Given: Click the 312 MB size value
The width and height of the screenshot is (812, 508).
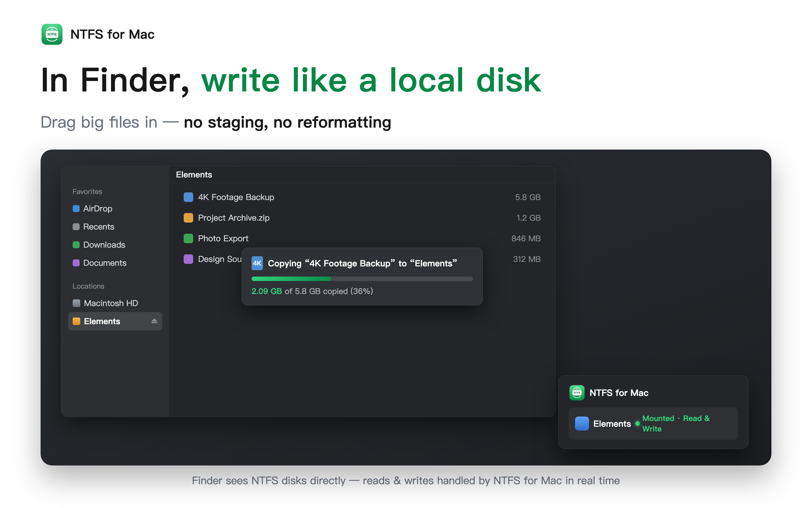Looking at the screenshot, I should pos(527,259).
